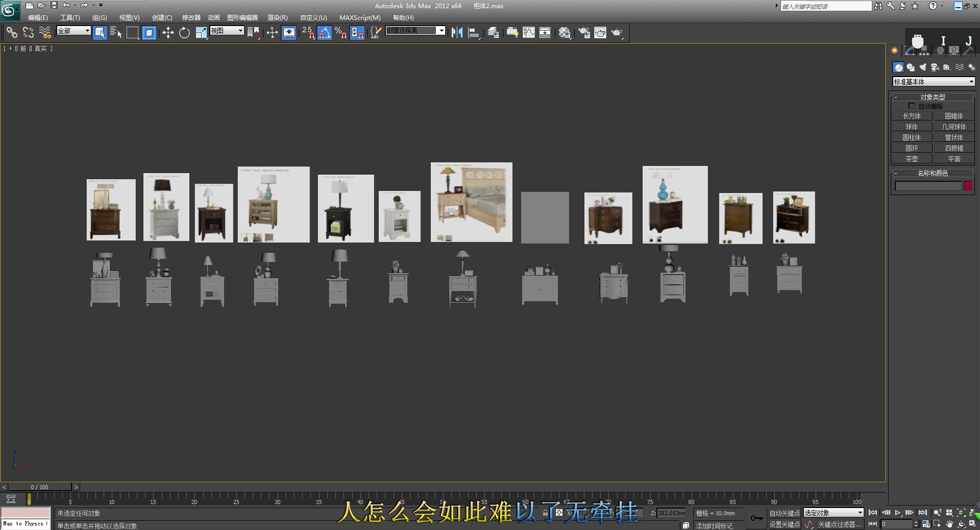Switch to the Shapes category icon
This screenshot has height=530, width=980.
pyautogui.click(x=911, y=67)
